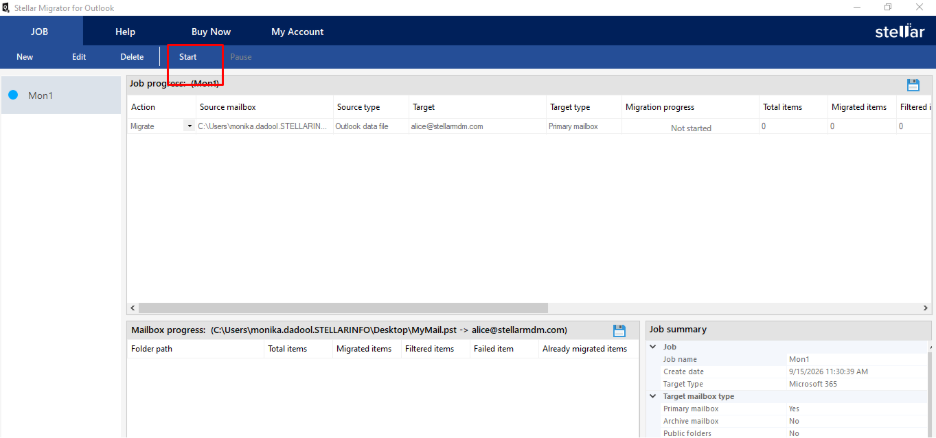Click the Target column header
This screenshot has height=438, width=936.
pyautogui.click(x=478, y=107)
